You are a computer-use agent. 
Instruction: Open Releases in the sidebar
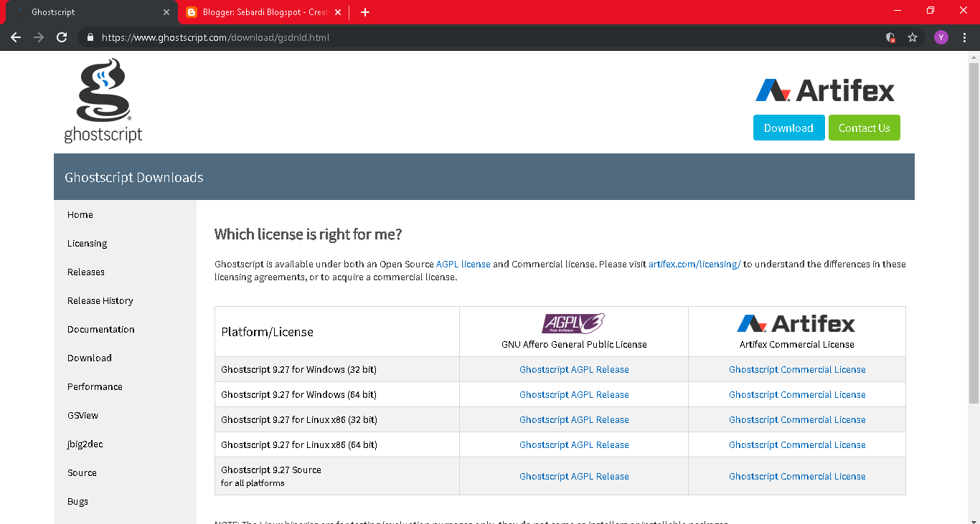point(86,272)
